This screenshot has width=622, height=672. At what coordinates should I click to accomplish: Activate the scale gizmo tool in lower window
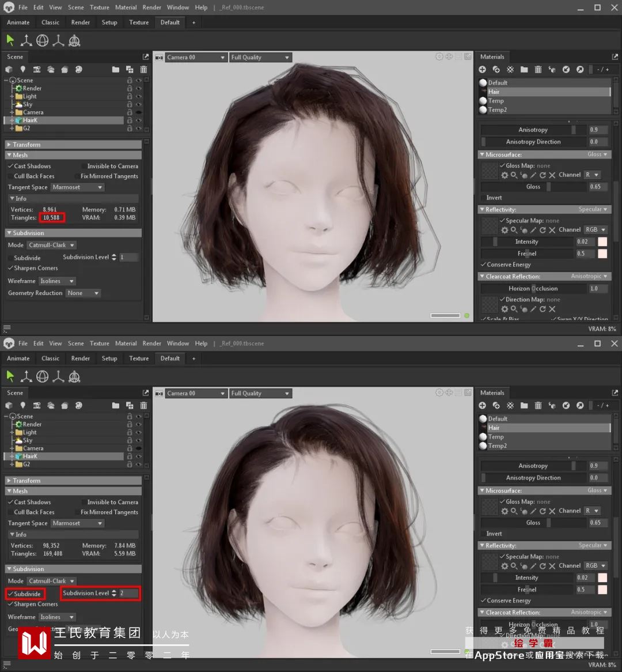58,377
